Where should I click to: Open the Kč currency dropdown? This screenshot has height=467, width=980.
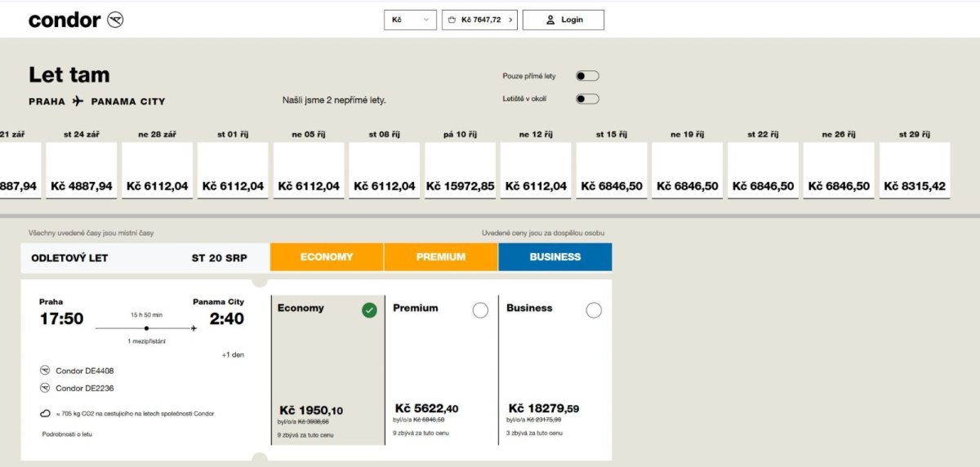tap(410, 20)
